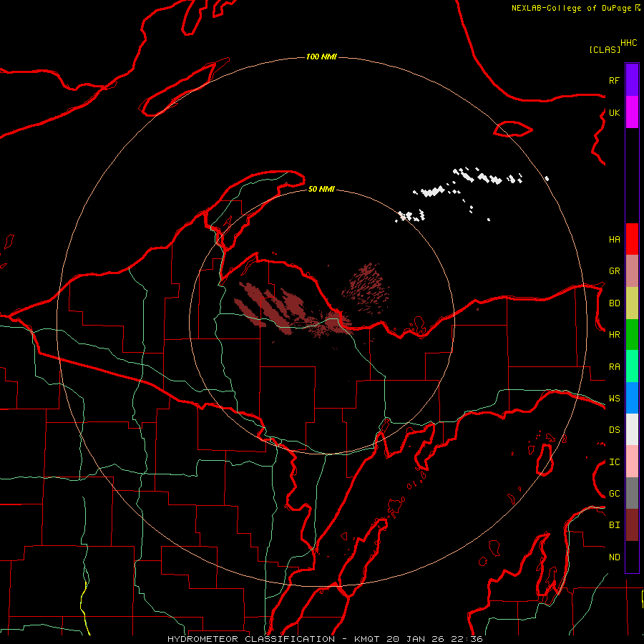Image resolution: width=644 pixels, height=644 pixels.
Task: Click the ND black legend swatch
Action: pos(632,557)
